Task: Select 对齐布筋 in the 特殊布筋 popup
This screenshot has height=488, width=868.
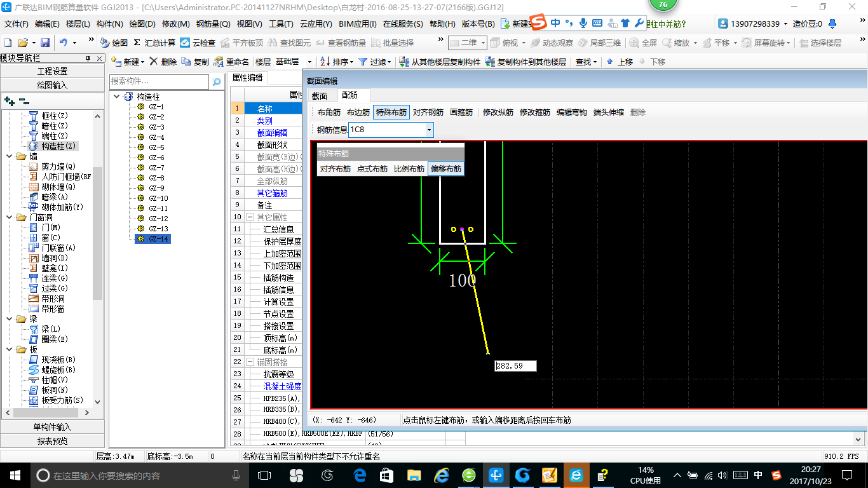Action: 336,169
